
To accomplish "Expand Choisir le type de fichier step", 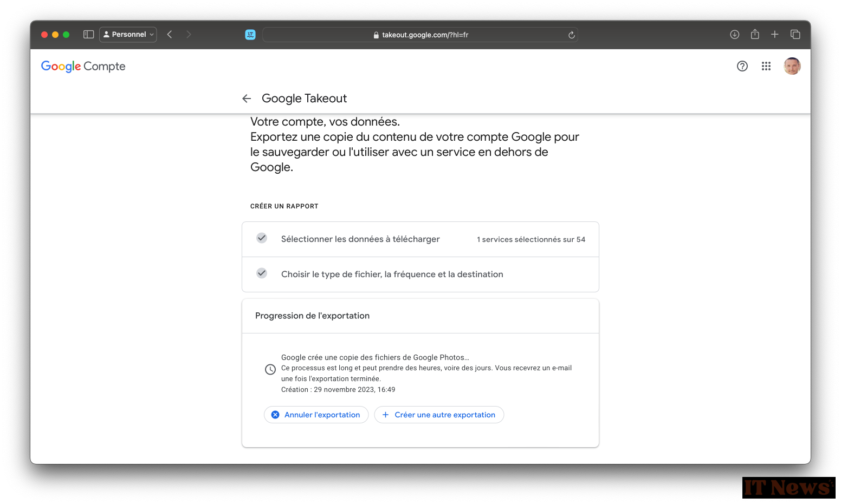I will pyautogui.click(x=420, y=274).
